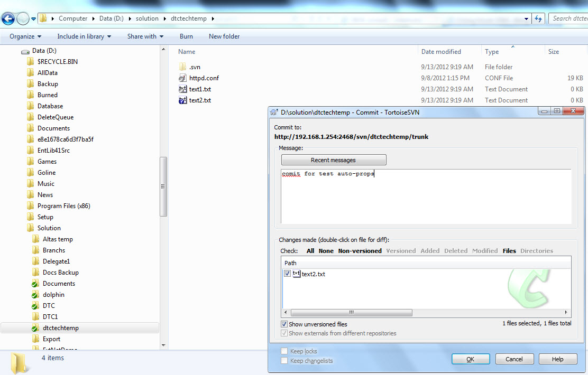Click the refresh button beside address bar
This screenshot has width=588, height=375.
538,18
